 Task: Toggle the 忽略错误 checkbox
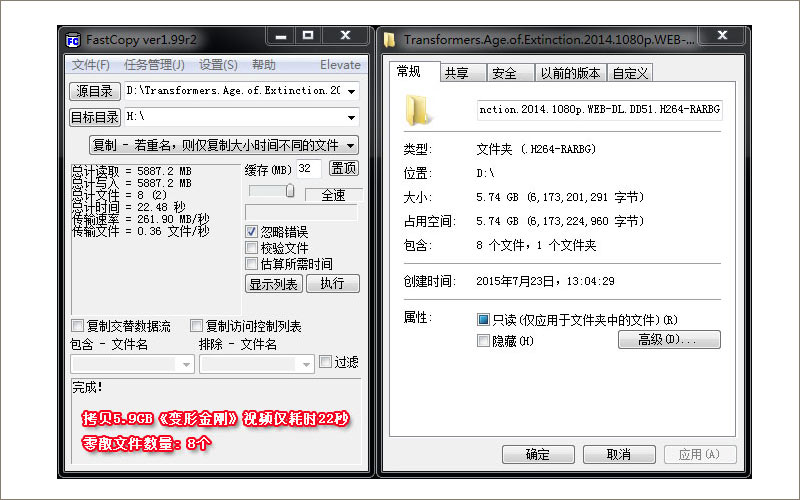click(252, 231)
